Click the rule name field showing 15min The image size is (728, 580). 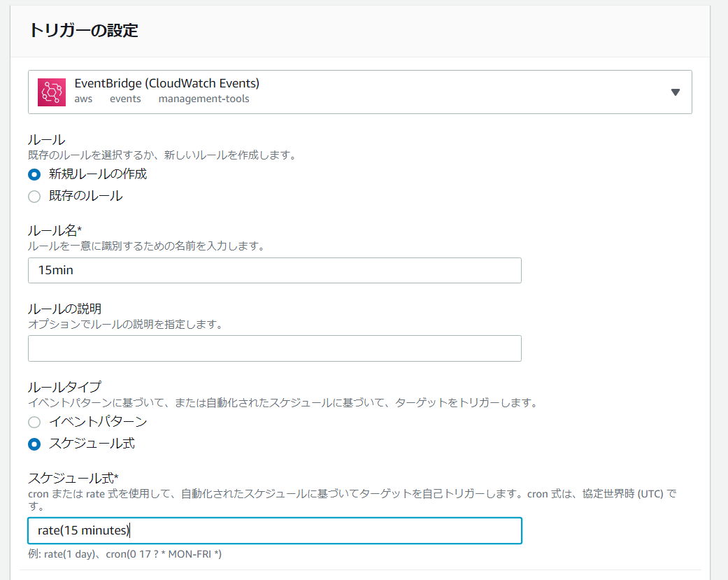tap(274, 270)
